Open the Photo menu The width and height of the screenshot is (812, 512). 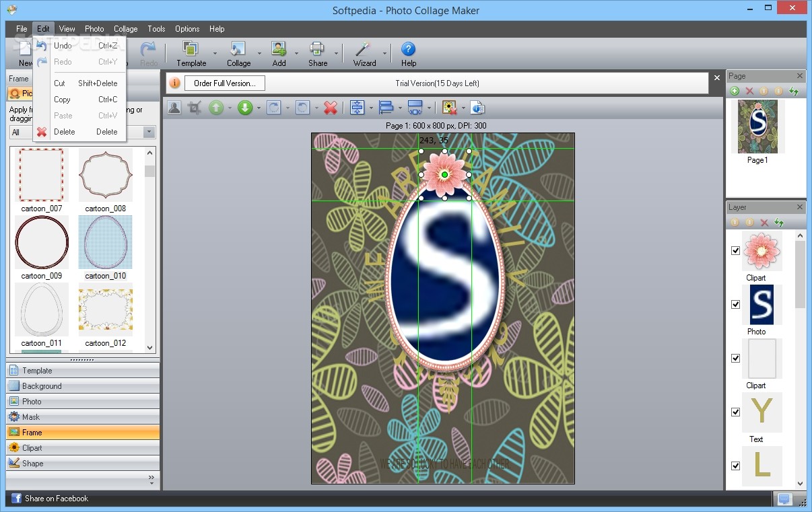click(94, 29)
